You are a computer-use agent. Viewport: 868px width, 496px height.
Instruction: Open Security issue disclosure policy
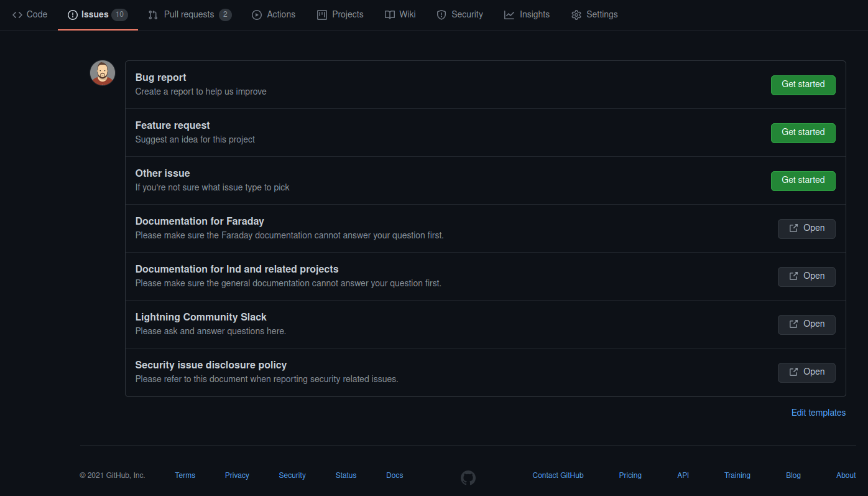[806, 372]
